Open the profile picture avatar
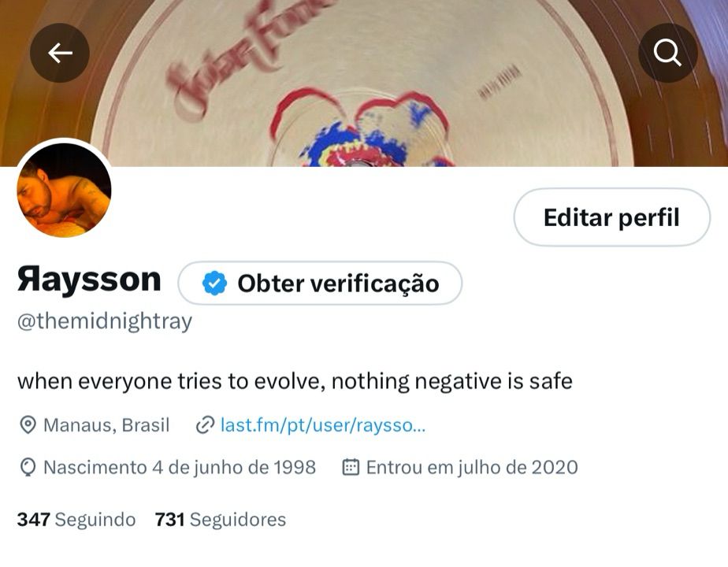The width and height of the screenshot is (728, 567). (64, 190)
